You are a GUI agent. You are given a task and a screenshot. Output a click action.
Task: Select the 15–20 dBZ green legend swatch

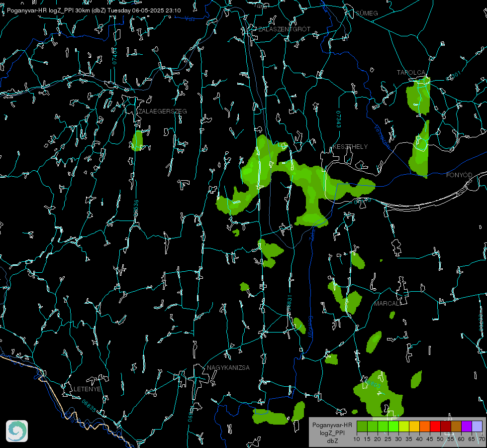coord(373,426)
